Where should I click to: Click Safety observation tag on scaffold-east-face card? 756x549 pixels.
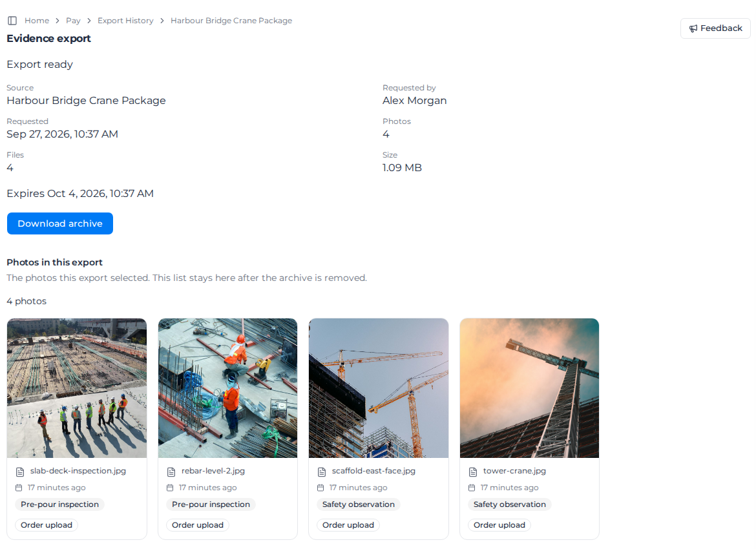tap(358, 504)
